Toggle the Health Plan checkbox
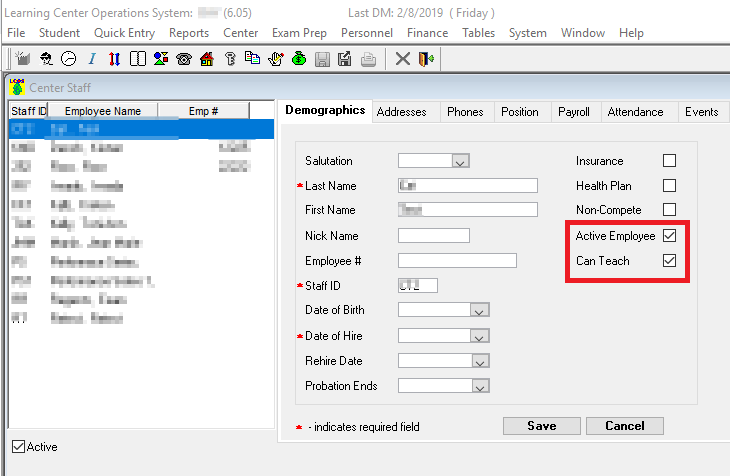This screenshot has width=730, height=476. pos(669,185)
